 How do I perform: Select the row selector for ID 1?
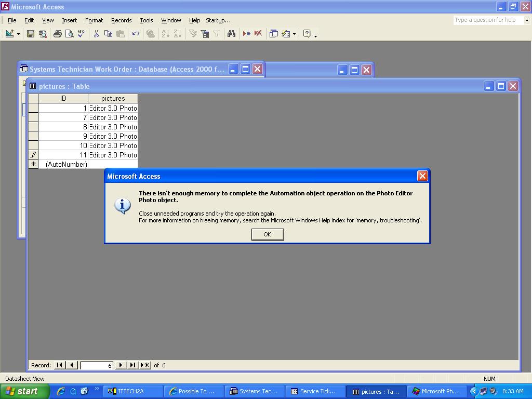(33, 108)
